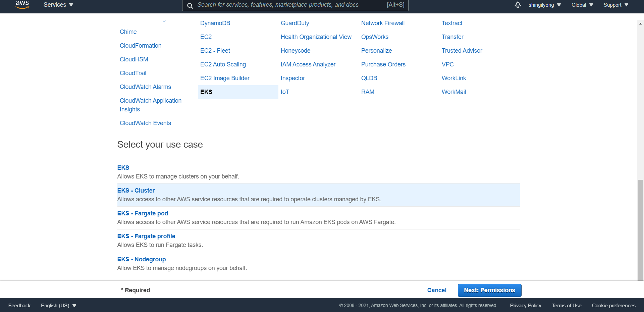Focus the services search field
This screenshot has height=312, width=644.
pos(295,5)
